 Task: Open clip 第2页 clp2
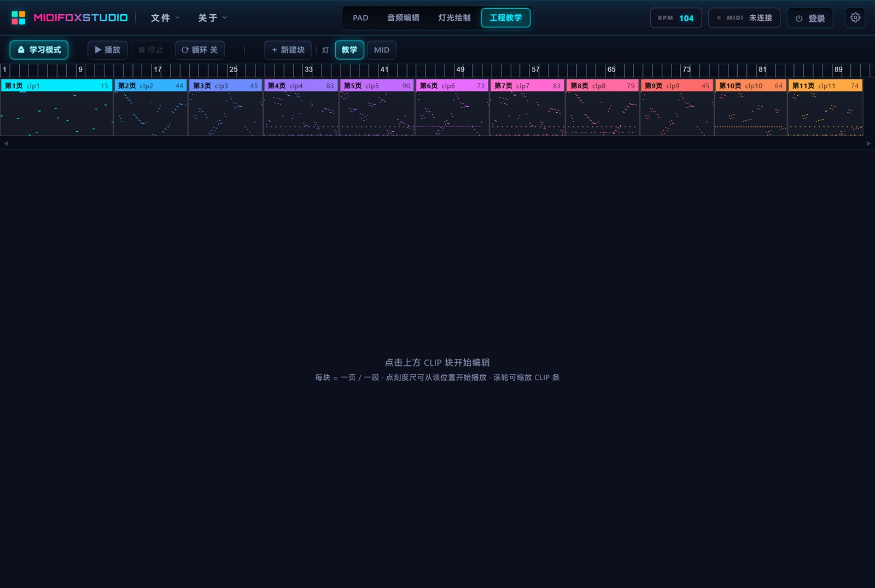click(x=150, y=107)
